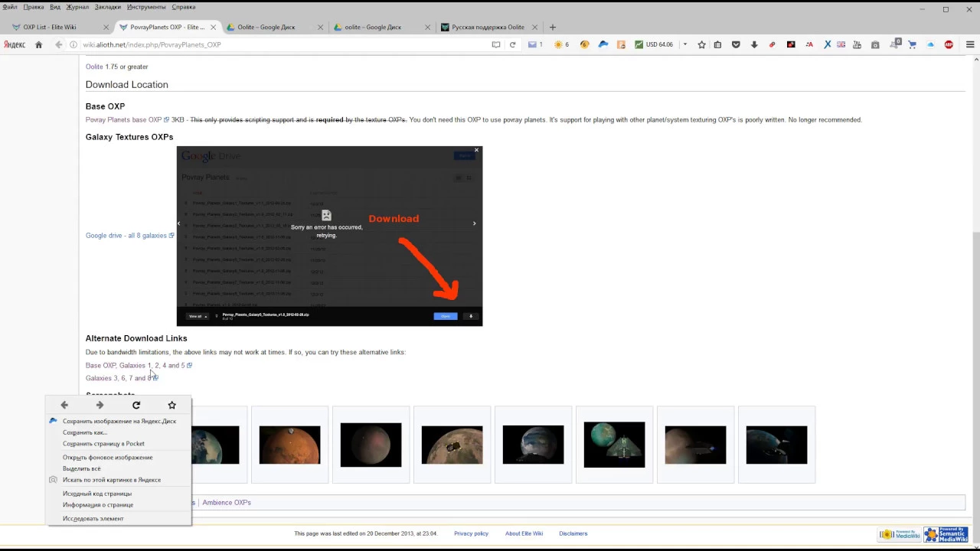Click the toolbar Back arrow button

[x=58, y=44]
